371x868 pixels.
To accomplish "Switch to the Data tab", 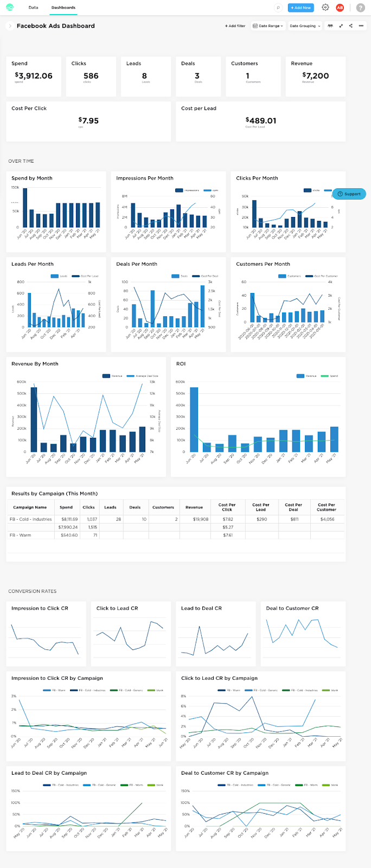I will click(x=34, y=8).
